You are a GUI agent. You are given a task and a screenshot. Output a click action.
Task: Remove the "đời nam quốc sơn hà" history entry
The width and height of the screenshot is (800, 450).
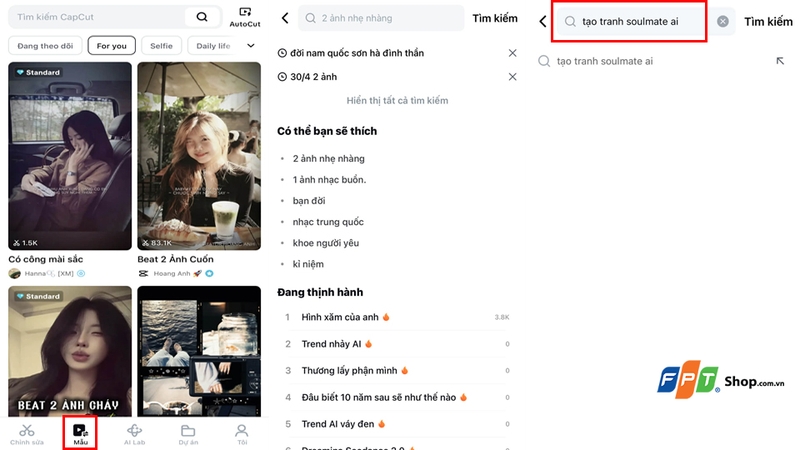pos(513,53)
